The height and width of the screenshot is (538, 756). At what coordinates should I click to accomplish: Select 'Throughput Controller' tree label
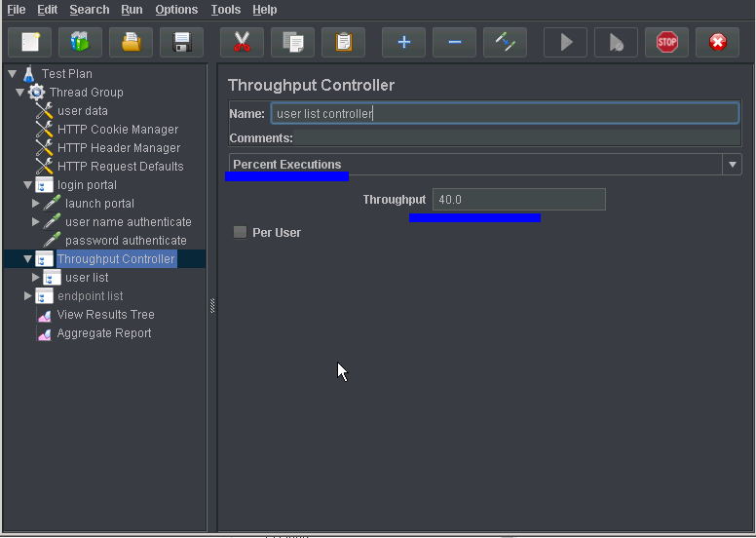point(116,259)
